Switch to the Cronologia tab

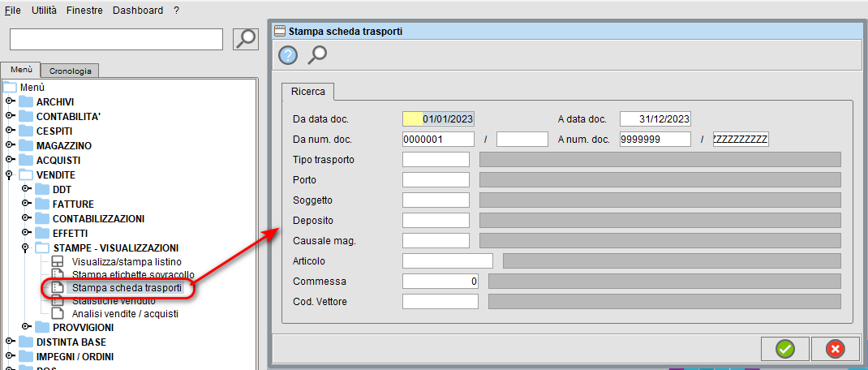point(70,71)
